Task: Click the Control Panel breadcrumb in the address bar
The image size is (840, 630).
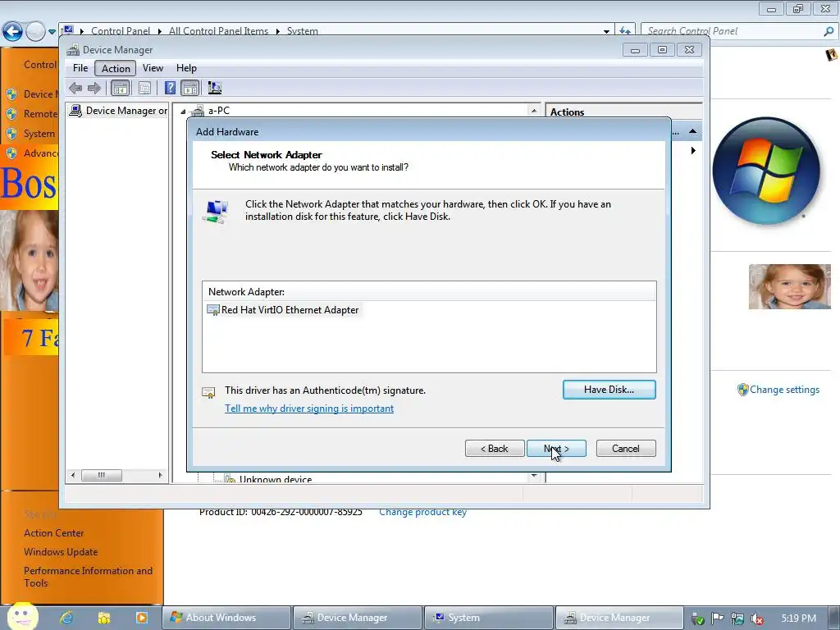Action: [121, 31]
